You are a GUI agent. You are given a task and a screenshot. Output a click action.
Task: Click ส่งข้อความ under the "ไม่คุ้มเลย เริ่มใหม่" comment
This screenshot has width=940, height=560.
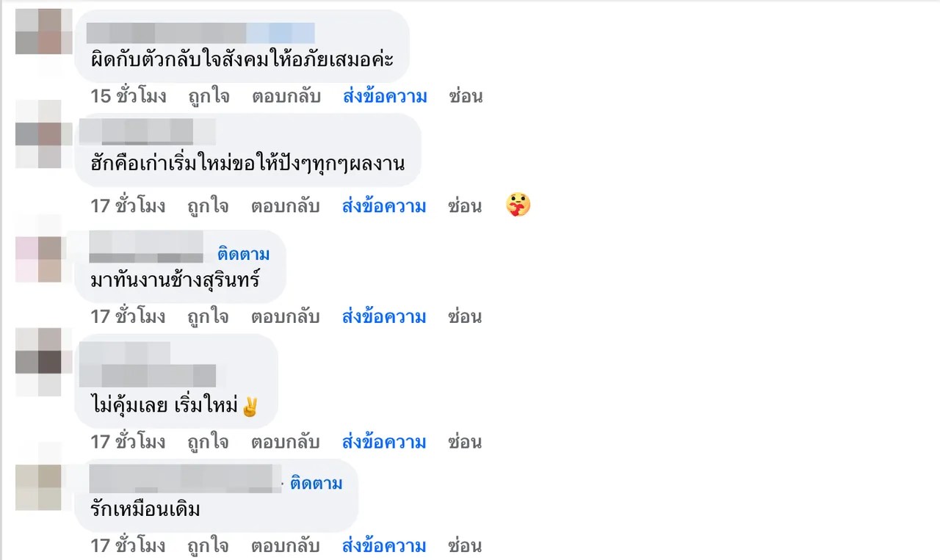point(384,442)
